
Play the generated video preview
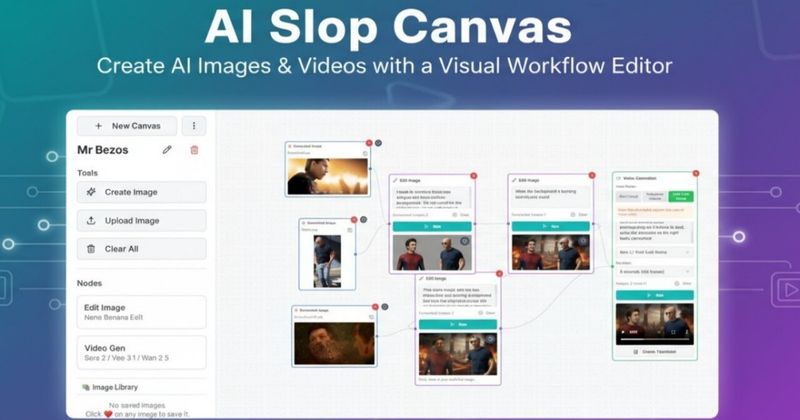[622, 332]
